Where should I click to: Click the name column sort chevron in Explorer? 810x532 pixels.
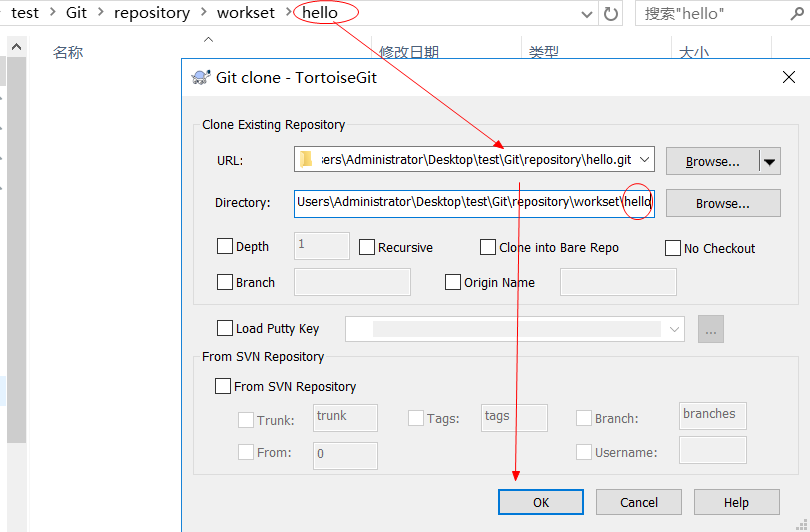(209, 40)
